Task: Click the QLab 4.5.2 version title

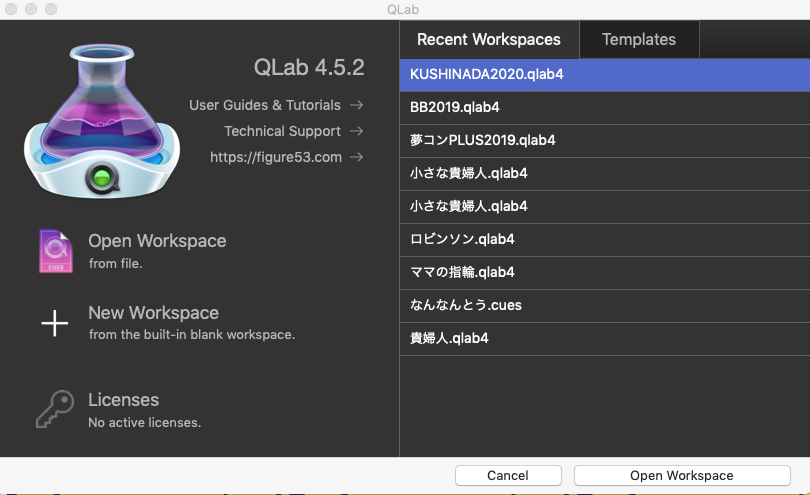Action: (x=309, y=68)
